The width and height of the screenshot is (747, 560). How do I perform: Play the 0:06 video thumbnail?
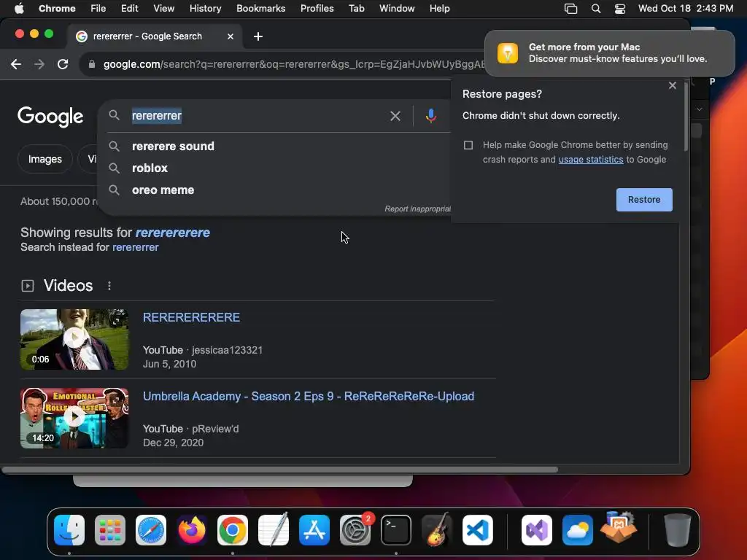click(74, 339)
